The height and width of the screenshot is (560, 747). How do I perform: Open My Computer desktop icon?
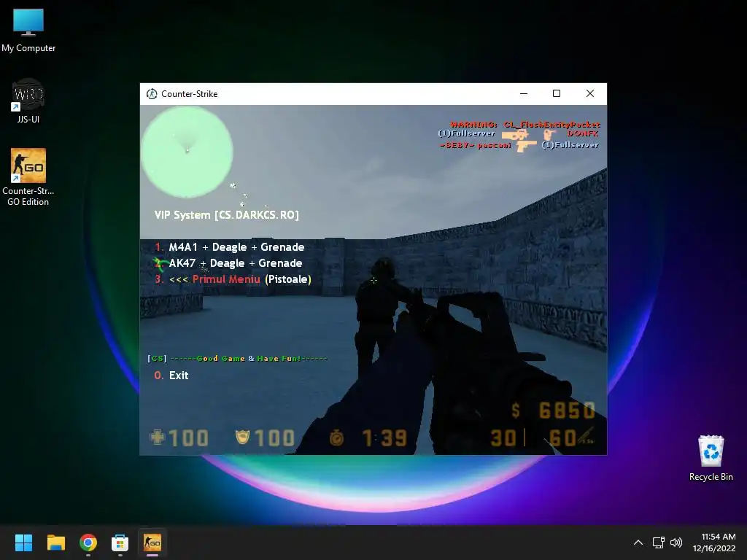(28, 31)
